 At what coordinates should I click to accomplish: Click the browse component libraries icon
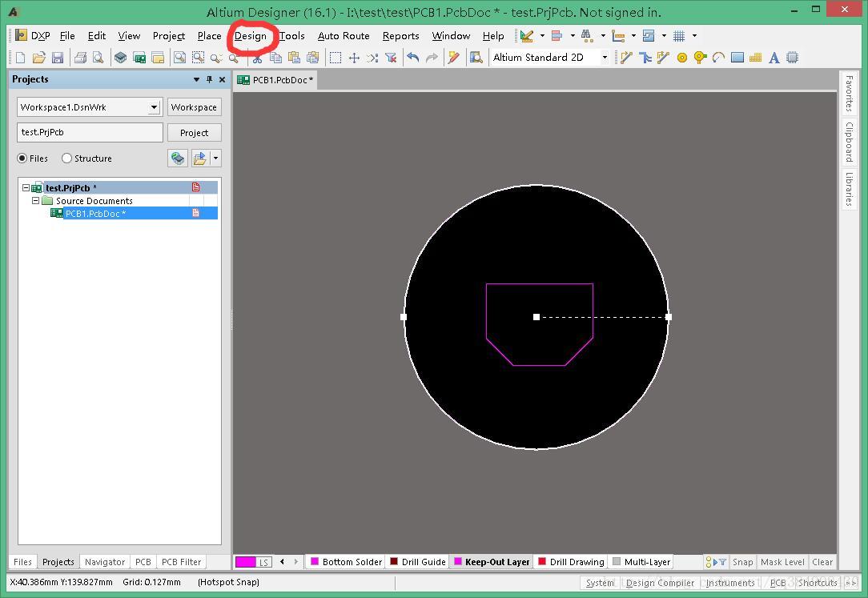476,58
